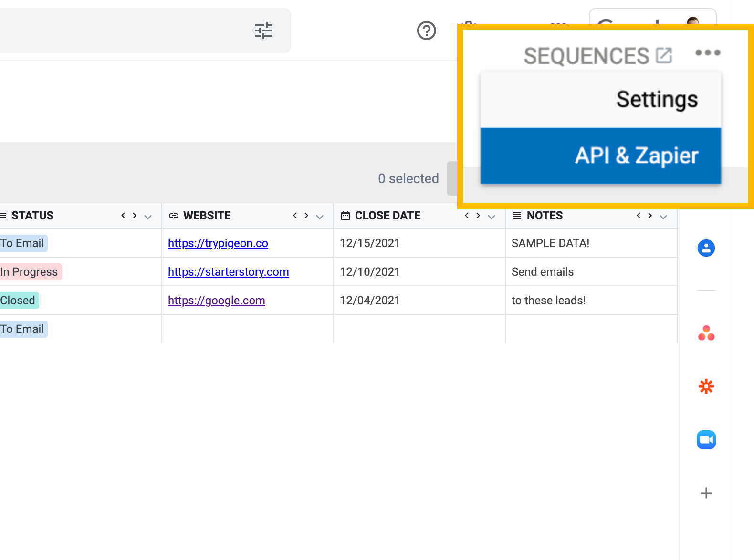Launch the Zoom add-on icon
Viewport: 754px width, 560px height.
(x=706, y=440)
